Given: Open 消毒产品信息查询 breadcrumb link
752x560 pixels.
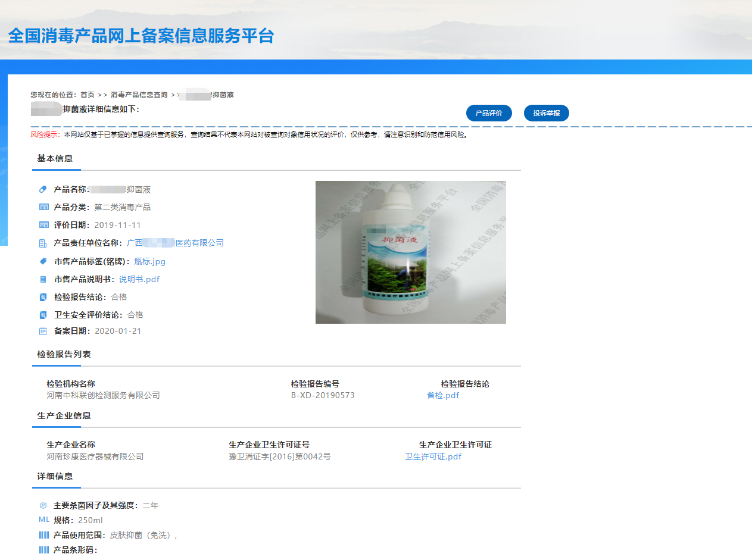Looking at the screenshot, I should (139, 95).
